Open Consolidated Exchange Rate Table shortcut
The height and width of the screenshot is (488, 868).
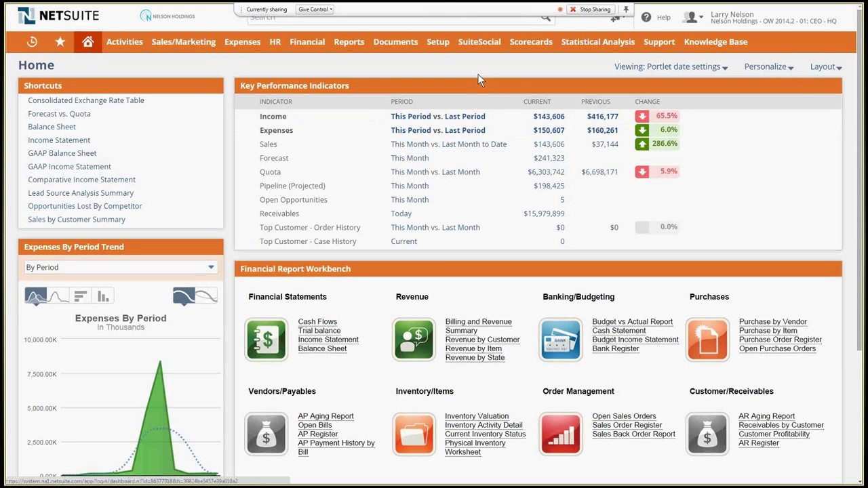pos(86,100)
